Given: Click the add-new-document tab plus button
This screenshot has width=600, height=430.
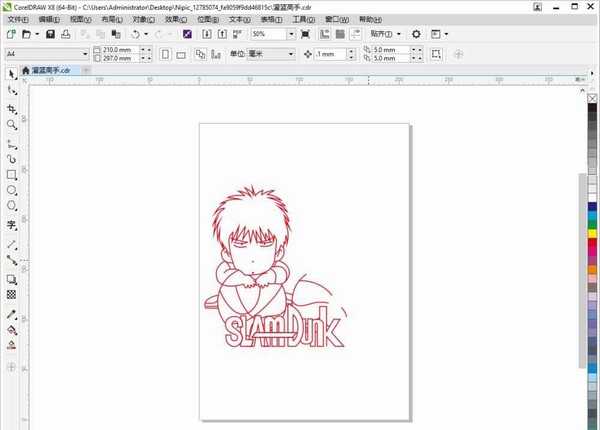Looking at the screenshot, I should pyautogui.click(x=86, y=70).
